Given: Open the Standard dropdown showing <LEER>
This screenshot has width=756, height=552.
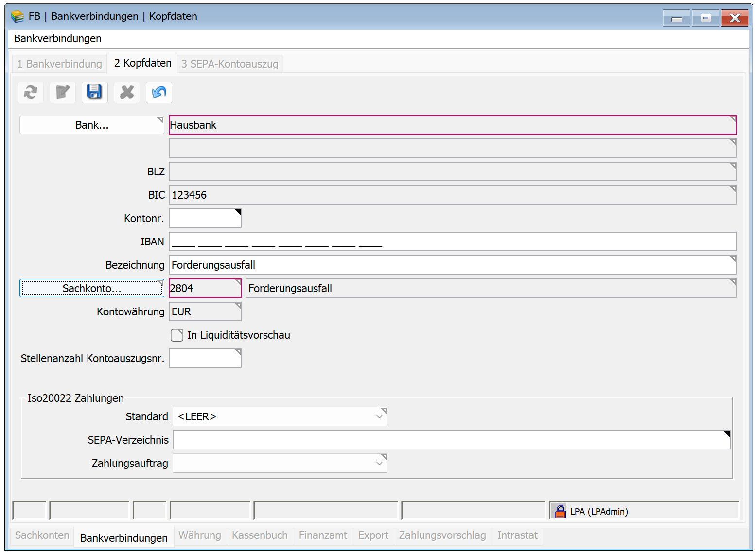Looking at the screenshot, I should coord(280,417).
